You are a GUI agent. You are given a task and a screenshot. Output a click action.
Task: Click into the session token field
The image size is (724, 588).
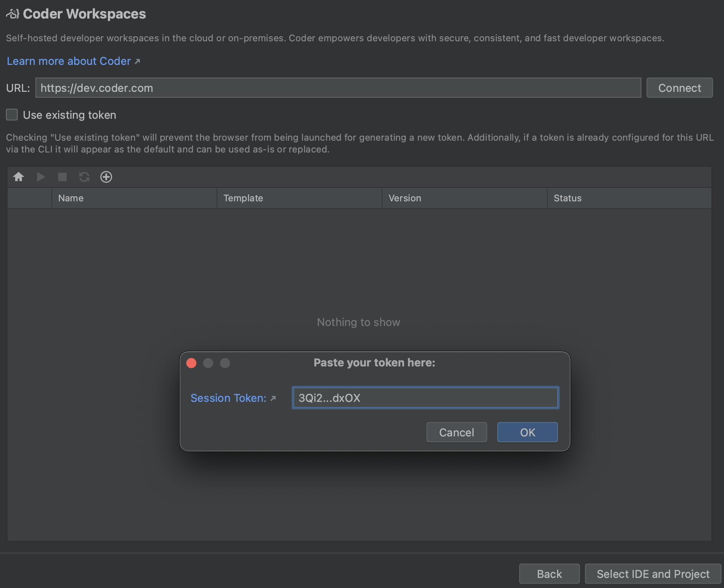426,398
